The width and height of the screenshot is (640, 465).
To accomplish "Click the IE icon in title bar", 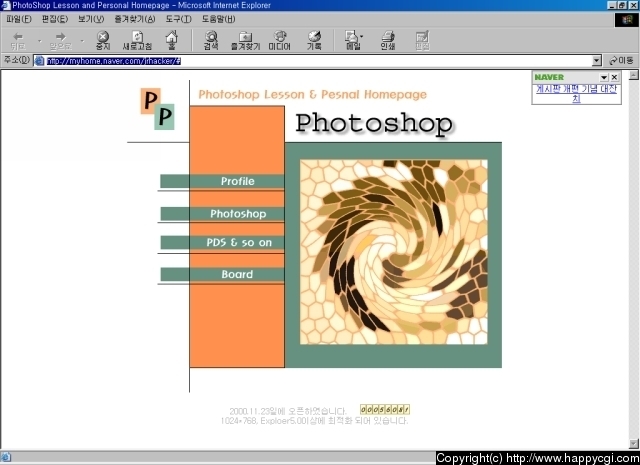I will (6, 5).
